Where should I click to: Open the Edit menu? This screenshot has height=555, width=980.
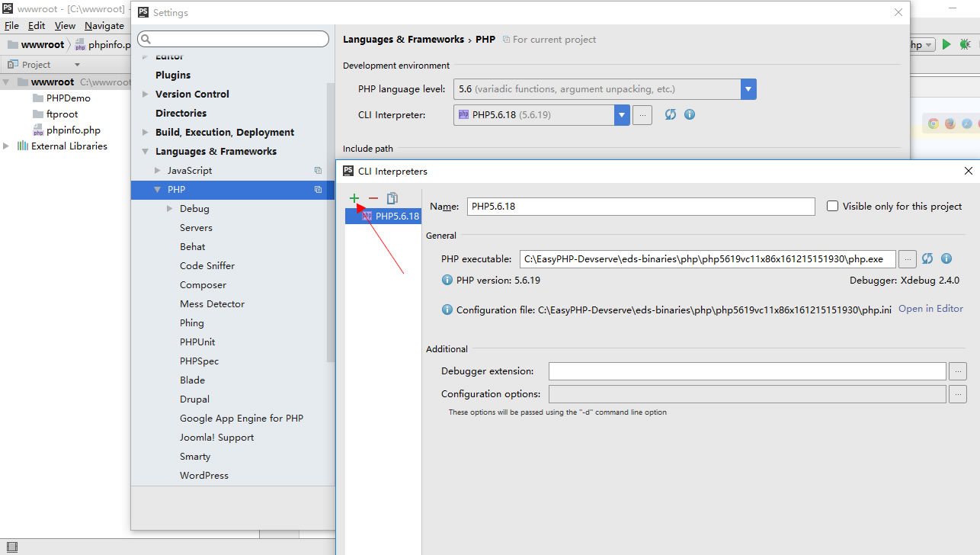click(37, 26)
